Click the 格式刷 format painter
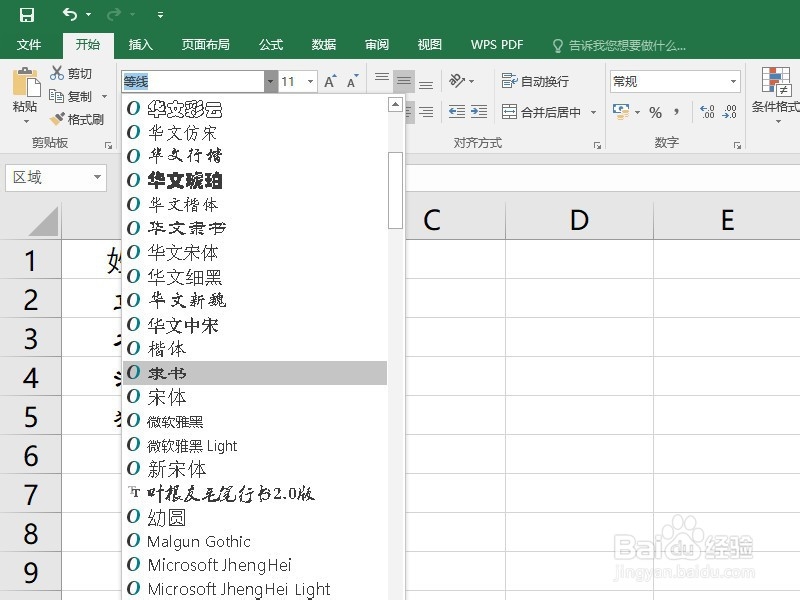800x600 pixels. coord(77,119)
